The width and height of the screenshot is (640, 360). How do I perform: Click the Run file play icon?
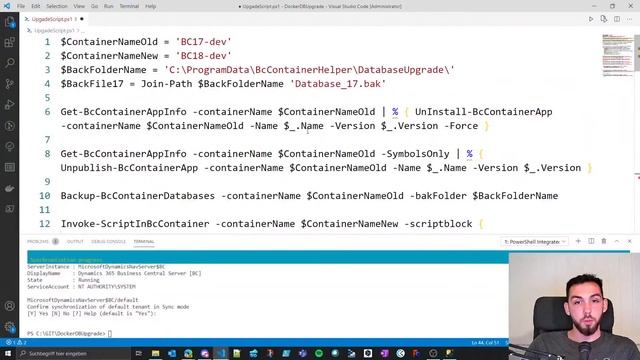coord(591,19)
